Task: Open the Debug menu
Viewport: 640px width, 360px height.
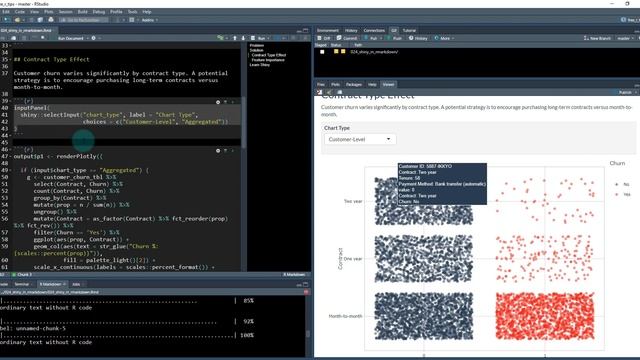Action: click(x=99, y=12)
